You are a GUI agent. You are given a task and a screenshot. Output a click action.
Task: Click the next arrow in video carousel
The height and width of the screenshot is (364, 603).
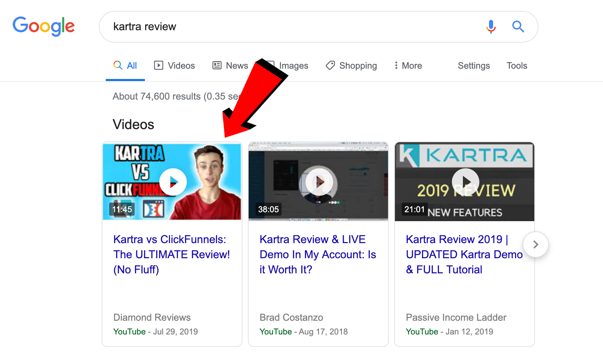coord(535,244)
